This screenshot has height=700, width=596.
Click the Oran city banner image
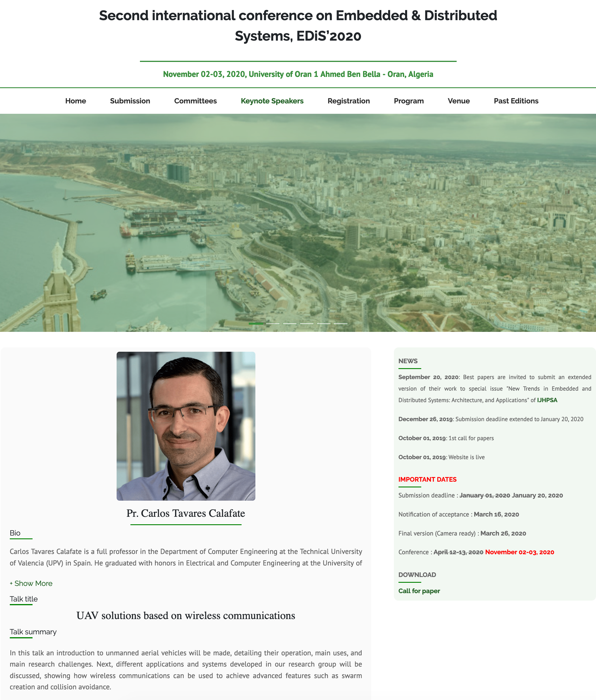coord(298,223)
